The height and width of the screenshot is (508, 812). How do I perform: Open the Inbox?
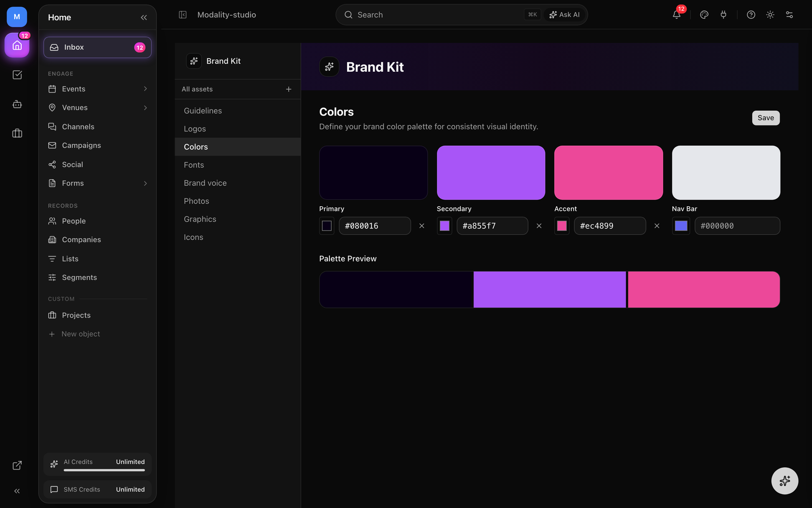pos(97,47)
